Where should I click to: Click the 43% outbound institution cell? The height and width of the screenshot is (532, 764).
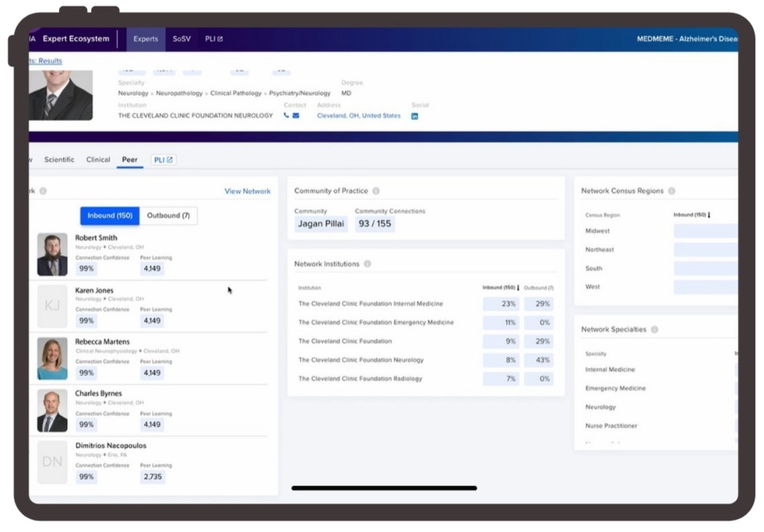point(539,360)
